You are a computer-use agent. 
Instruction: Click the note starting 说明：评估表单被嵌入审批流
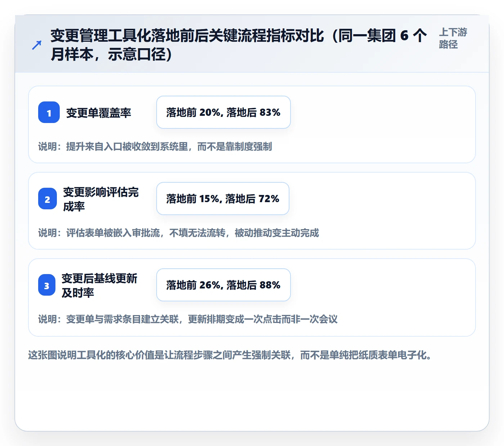(179, 233)
